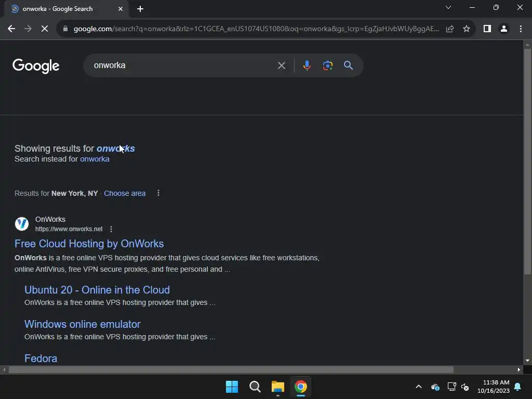This screenshot has height=399, width=532.
Task: Open the Fedora sitelink
Action: (x=41, y=358)
